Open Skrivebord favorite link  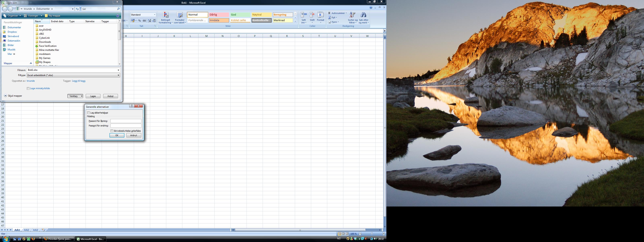pos(13,36)
